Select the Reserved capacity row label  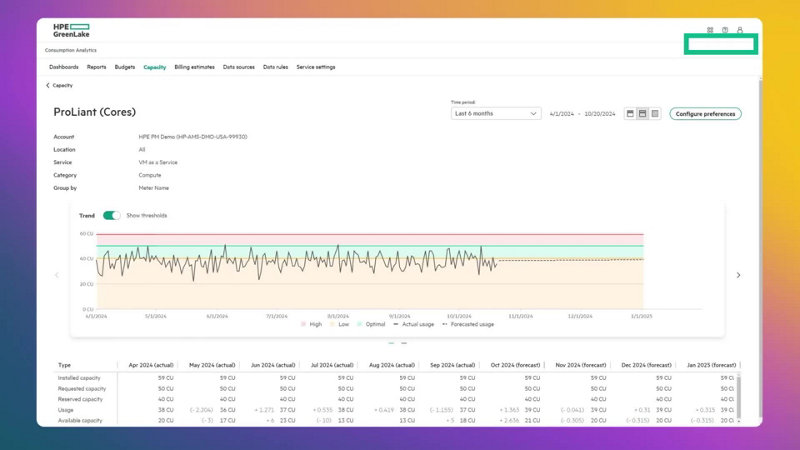point(80,399)
